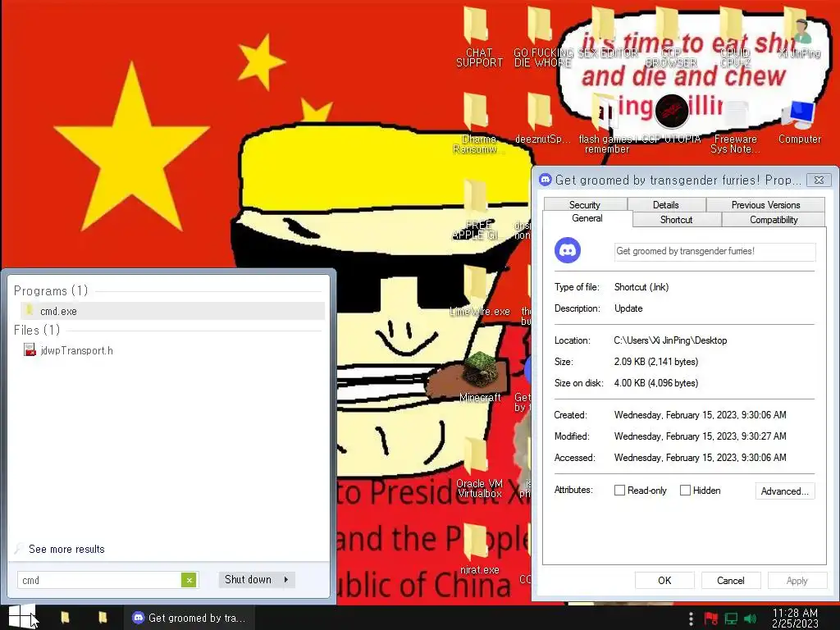The image size is (840, 630).
Task: Click the Discord icon in Properties dialog
Action: 568,250
